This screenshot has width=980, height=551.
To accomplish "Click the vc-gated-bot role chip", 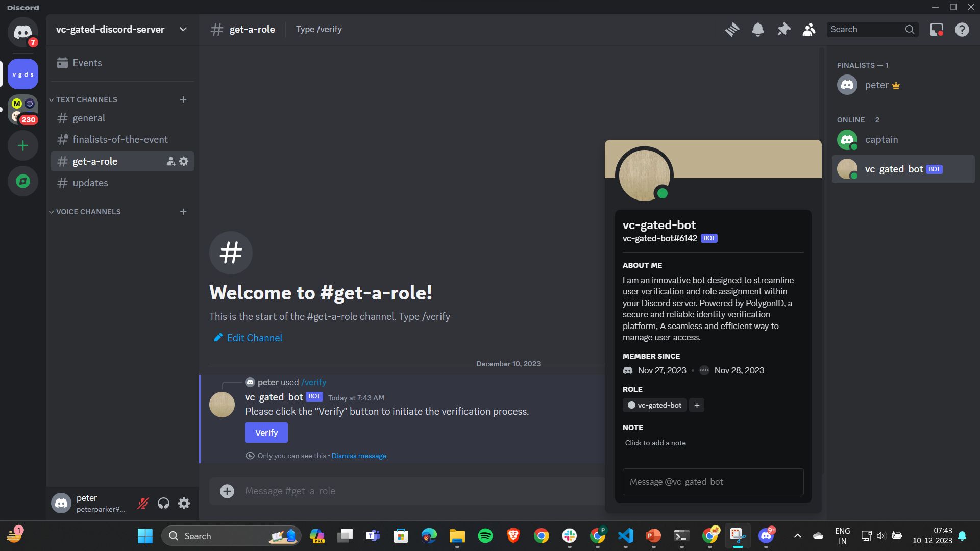I will click(654, 405).
